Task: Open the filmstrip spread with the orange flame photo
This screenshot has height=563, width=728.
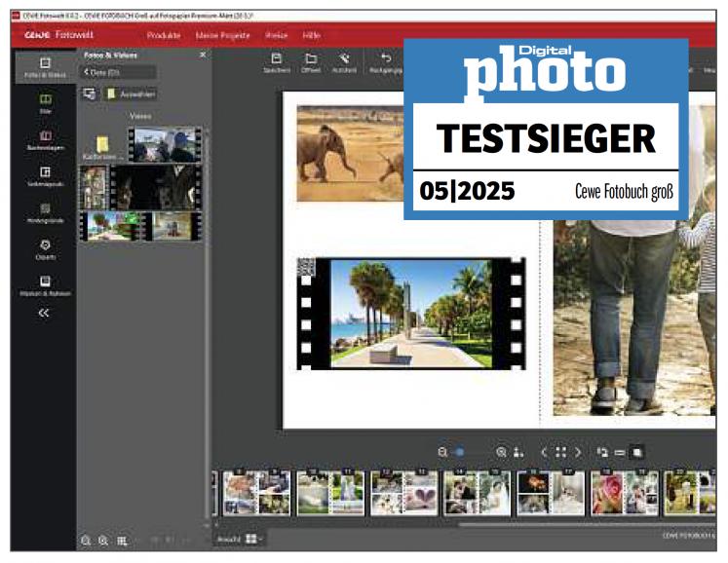Action: [x=551, y=493]
